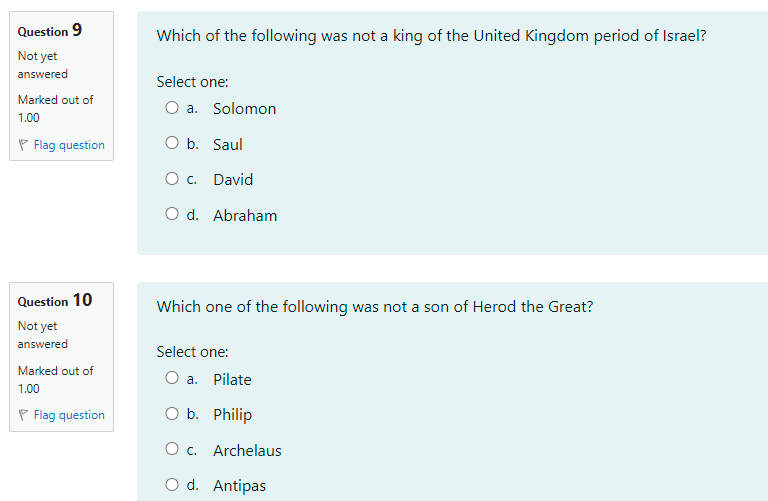The image size is (768, 501).
Task: Click the 'Question 9' heading
Action: (x=50, y=31)
